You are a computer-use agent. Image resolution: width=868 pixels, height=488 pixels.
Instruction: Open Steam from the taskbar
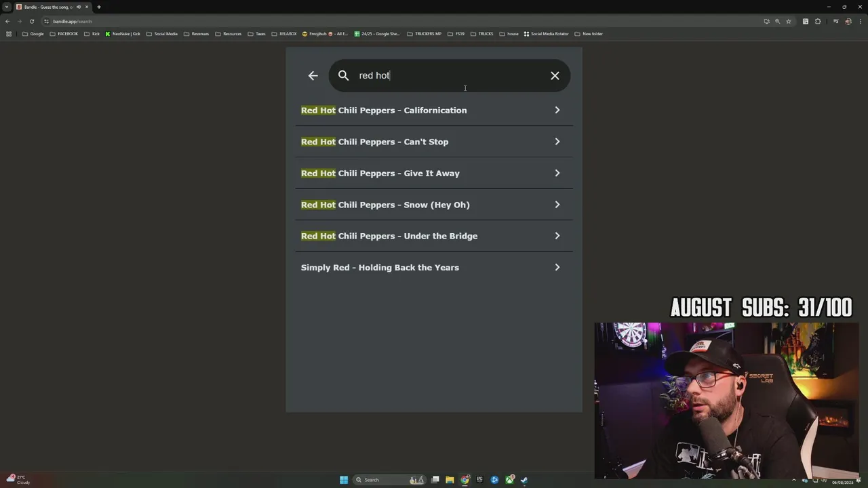524,480
